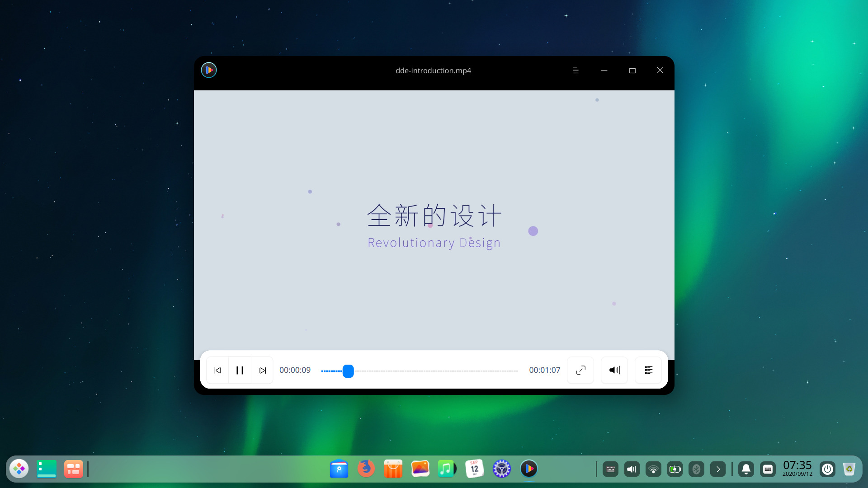Adjust volume using the player's volume icon

click(x=614, y=370)
